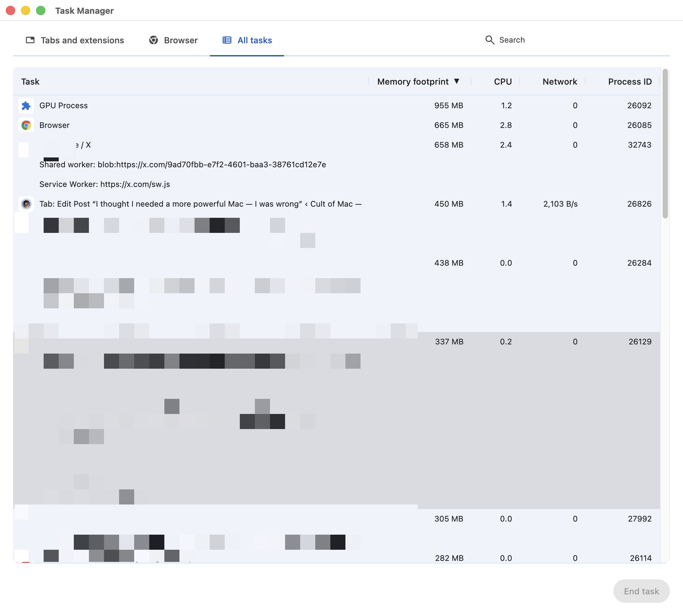Viewport: 683px width, 616px height.
Task: Select the GPU Process row
Action: point(203,106)
